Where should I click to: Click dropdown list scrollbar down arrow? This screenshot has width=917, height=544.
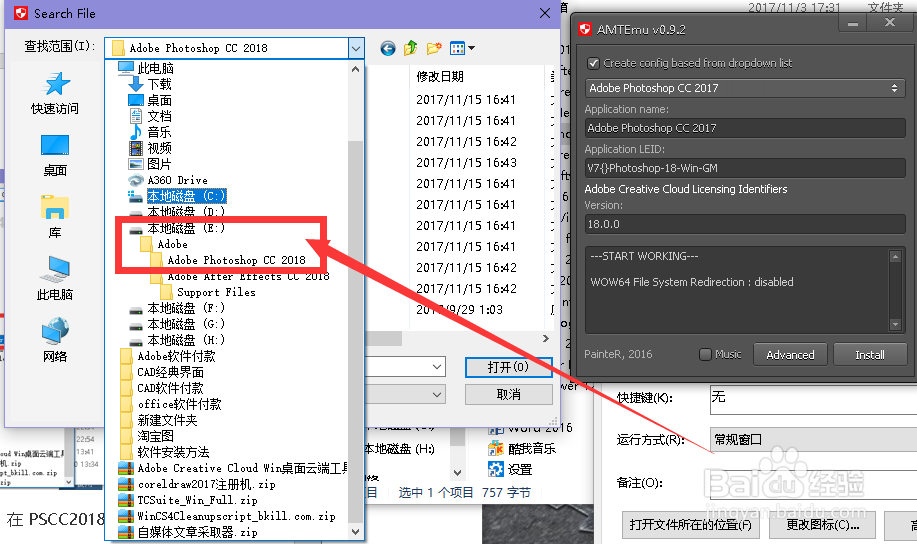click(x=355, y=532)
